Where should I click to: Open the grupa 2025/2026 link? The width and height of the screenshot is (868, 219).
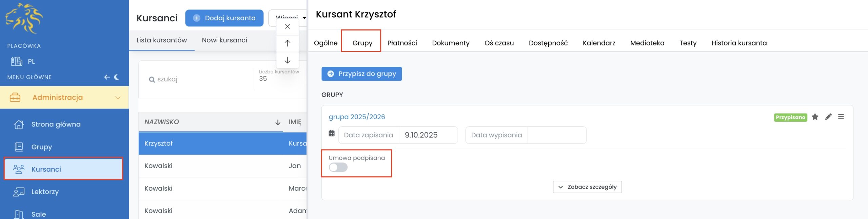pos(357,117)
